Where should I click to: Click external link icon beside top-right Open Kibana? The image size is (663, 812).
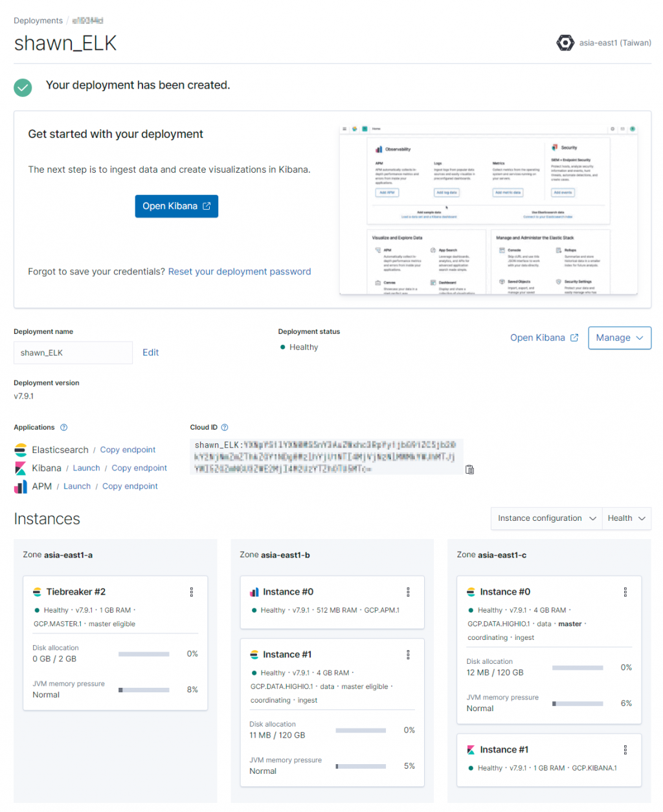[574, 338]
